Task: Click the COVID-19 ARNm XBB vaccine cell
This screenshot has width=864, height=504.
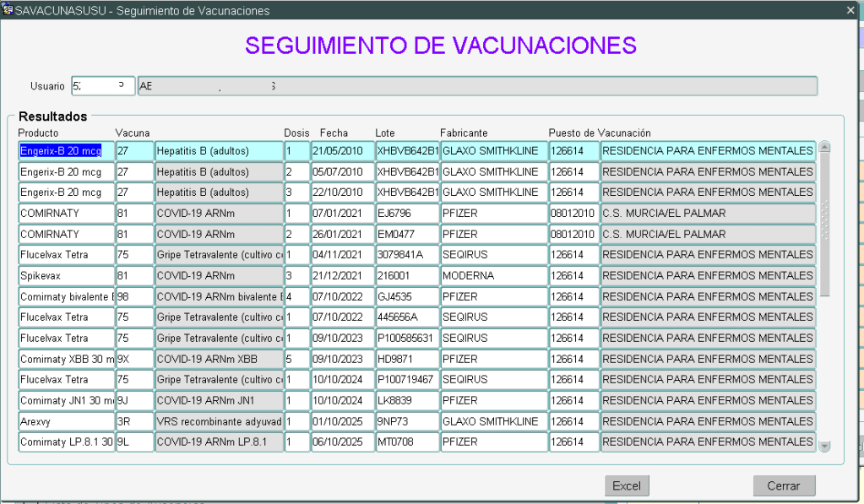Action: tap(219, 358)
